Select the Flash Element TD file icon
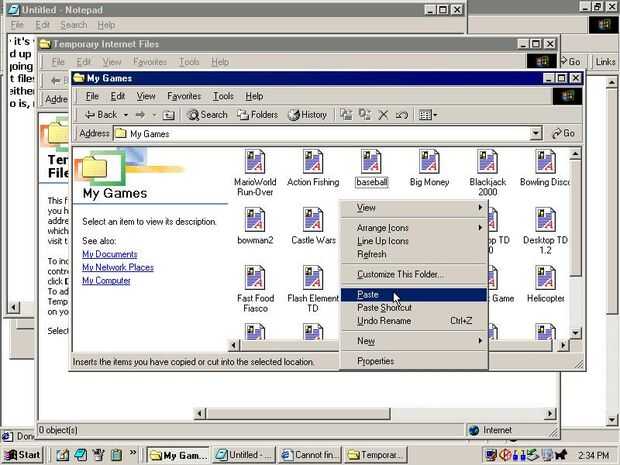Viewport: 620px width, 465px height. point(313,278)
